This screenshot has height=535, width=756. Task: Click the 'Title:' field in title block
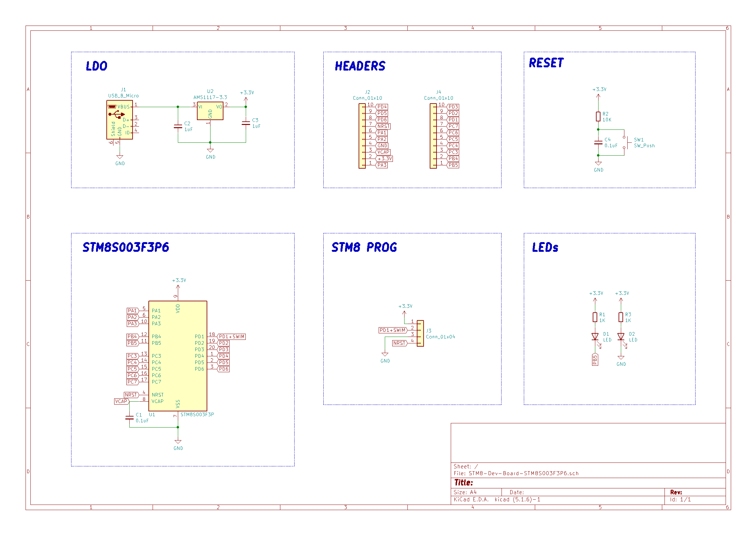pyautogui.click(x=464, y=483)
